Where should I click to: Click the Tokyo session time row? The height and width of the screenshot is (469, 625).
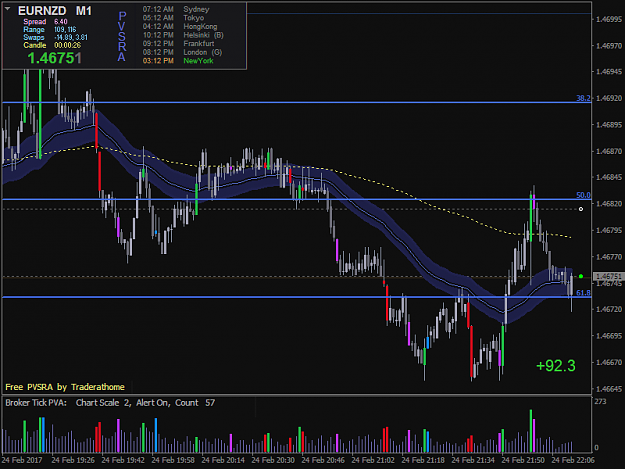click(x=173, y=18)
